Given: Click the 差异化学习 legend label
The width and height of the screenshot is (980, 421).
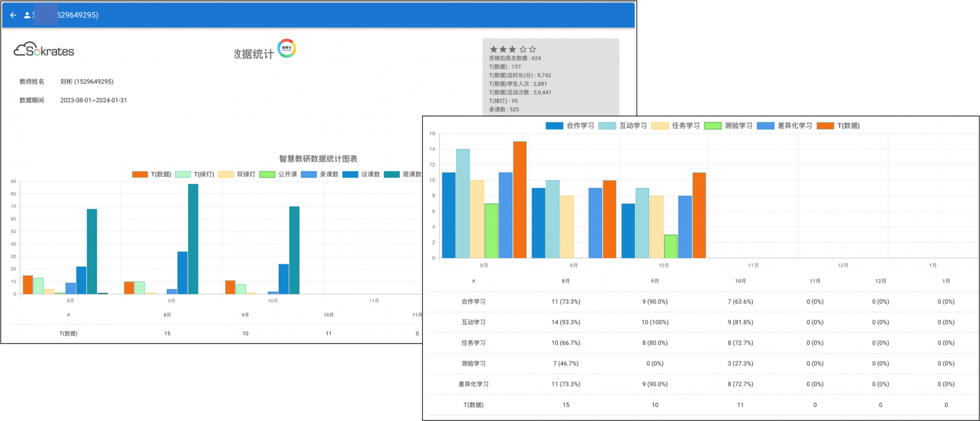Looking at the screenshot, I should (794, 125).
